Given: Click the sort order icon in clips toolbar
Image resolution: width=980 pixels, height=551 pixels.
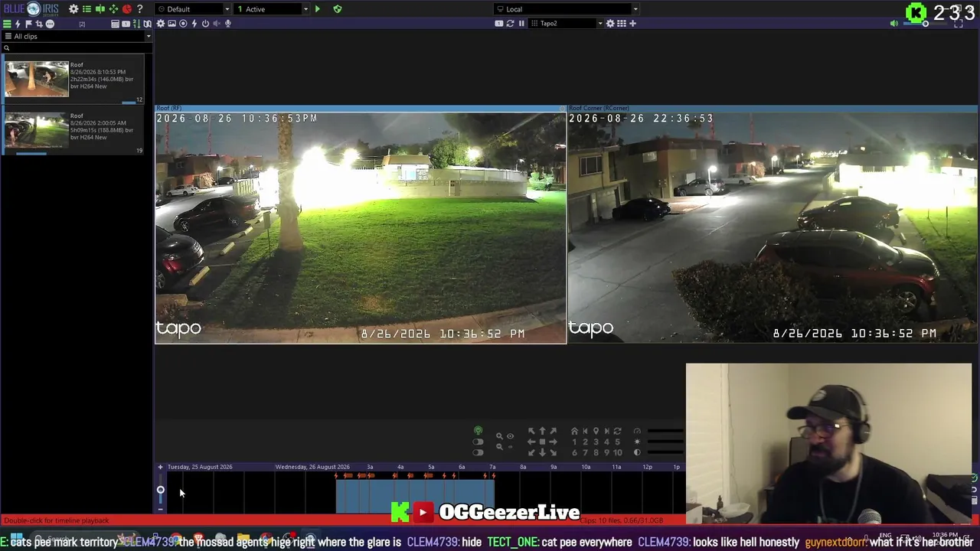Looking at the screenshot, I should [x=137, y=24].
